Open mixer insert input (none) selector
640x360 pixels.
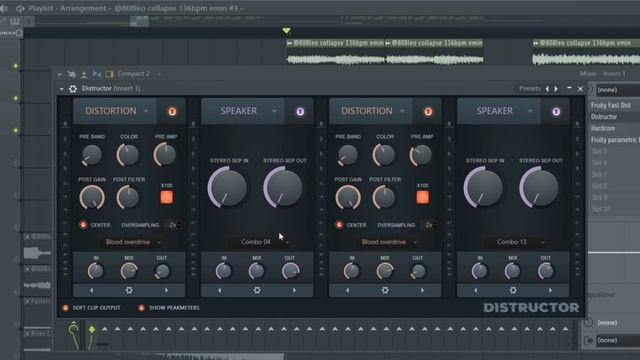tap(618, 90)
